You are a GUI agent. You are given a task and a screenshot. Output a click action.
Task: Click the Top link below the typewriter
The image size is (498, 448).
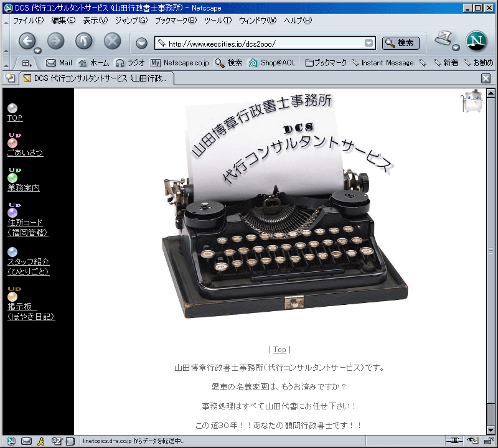coord(280,350)
